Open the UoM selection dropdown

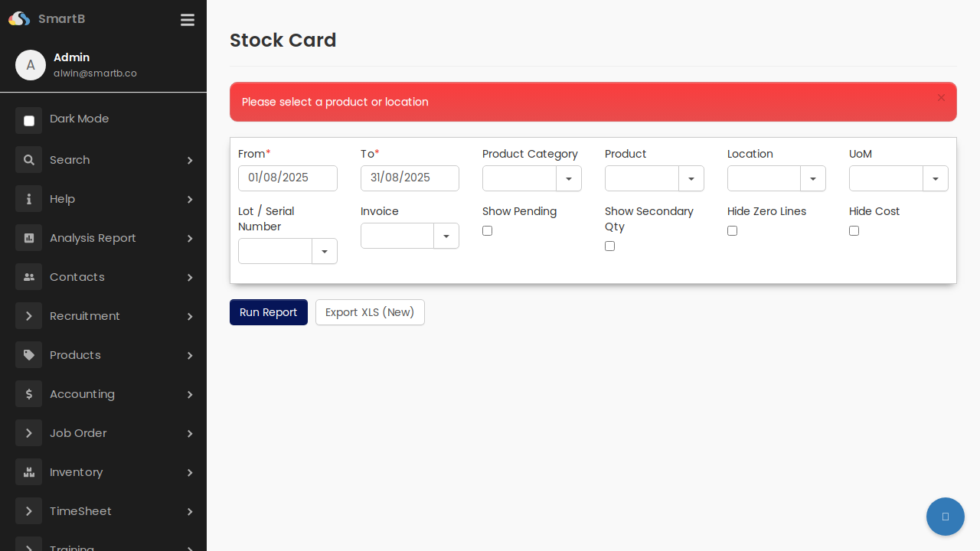click(936, 178)
